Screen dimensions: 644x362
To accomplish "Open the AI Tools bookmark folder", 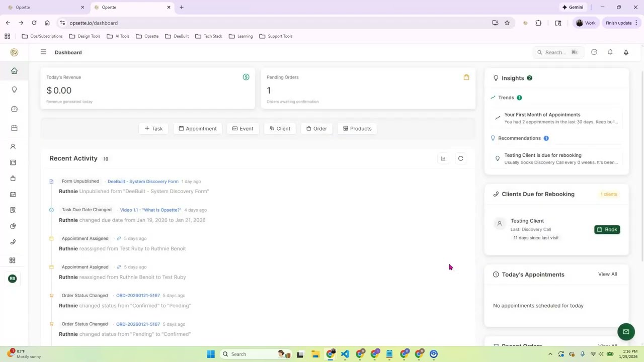I will tap(118, 36).
